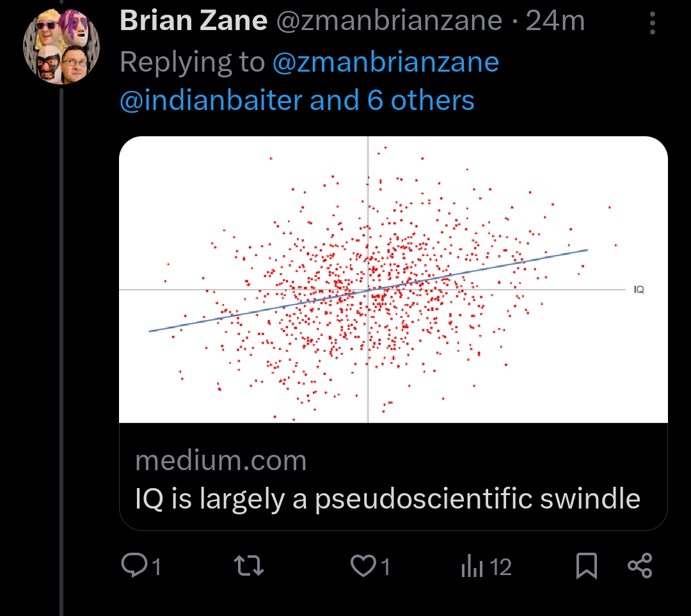Open the scatter plot link preview image
The image size is (691, 616).
(x=393, y=280)
